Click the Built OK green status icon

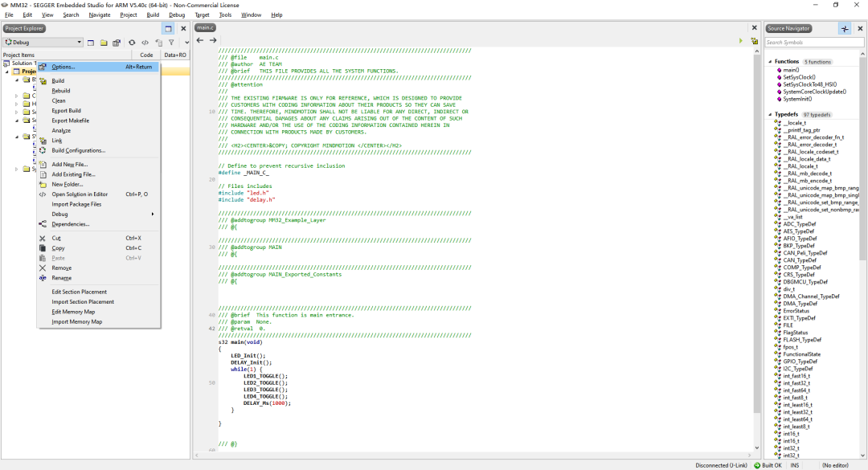tap(757, 465)
